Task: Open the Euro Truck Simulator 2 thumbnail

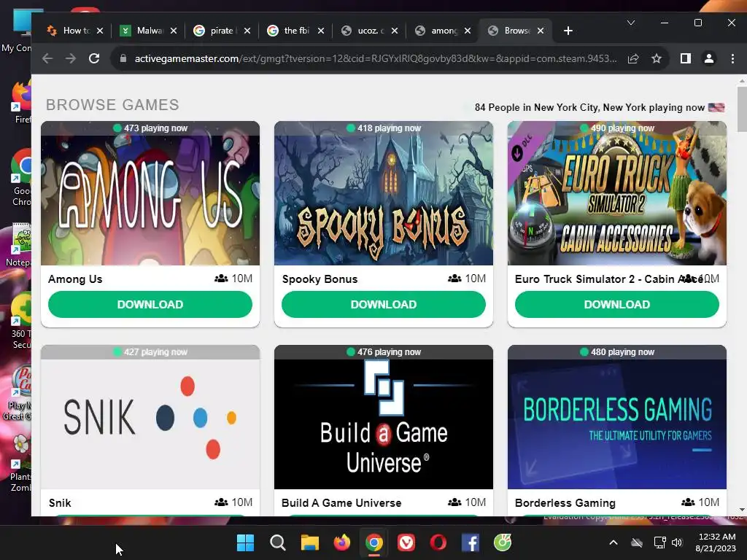Action: pyautogui.click(x=617, y=193)
